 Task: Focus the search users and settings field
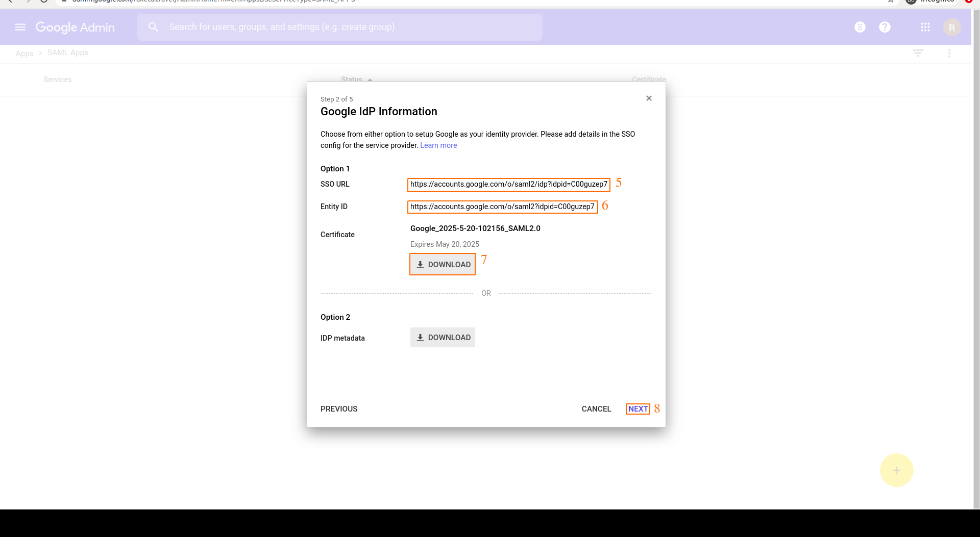click(340, 27)
